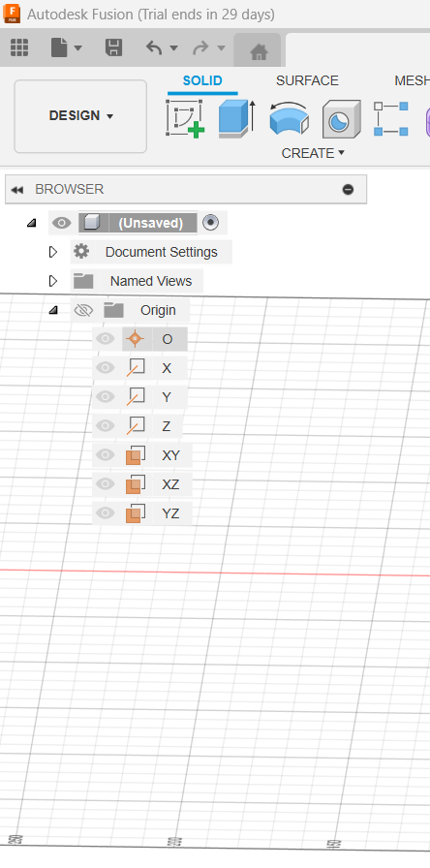Select the Extrude tool icon
430x868 pixels.
[x=236, y=118]
